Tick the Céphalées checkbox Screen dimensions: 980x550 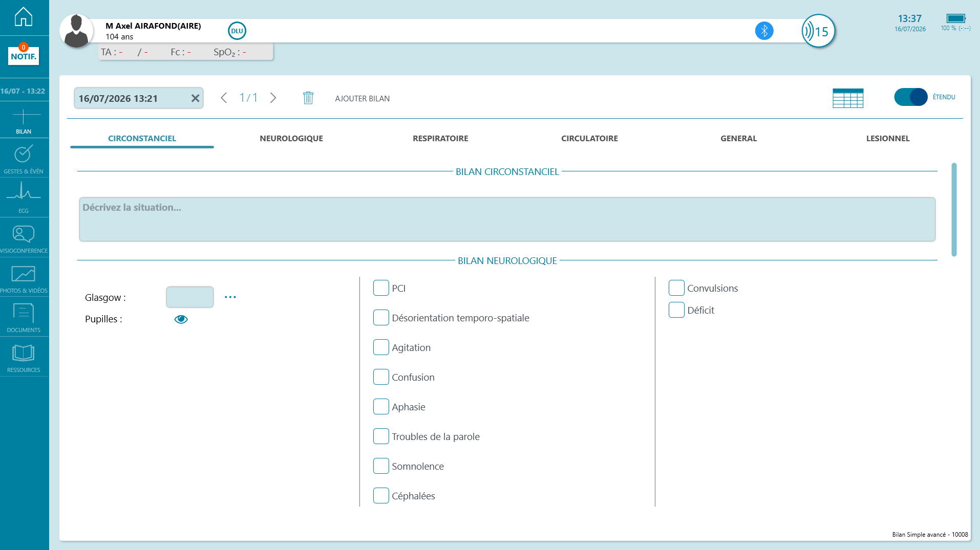381,496
